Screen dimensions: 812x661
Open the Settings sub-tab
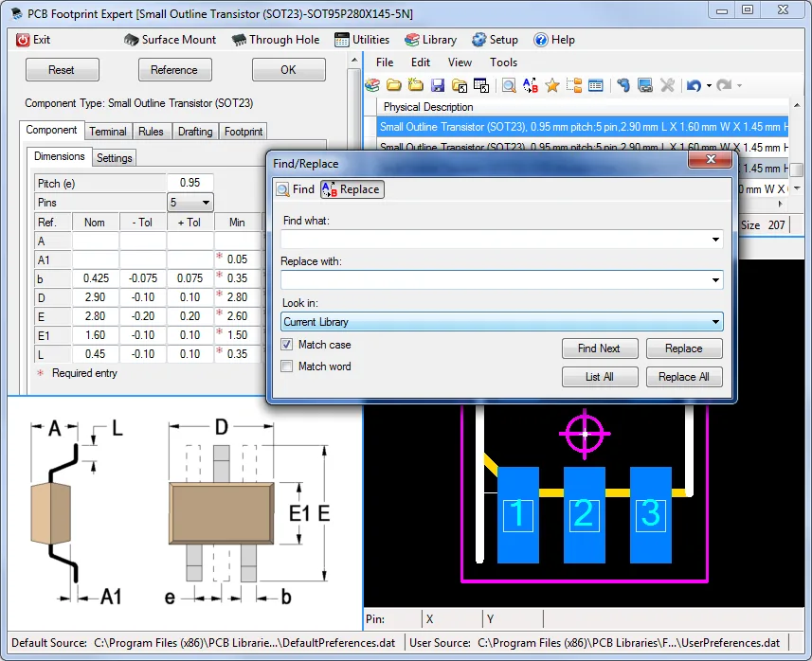115,158
